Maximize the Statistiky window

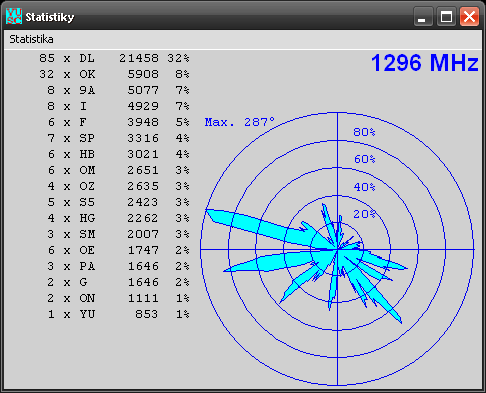tap(446, 16)
